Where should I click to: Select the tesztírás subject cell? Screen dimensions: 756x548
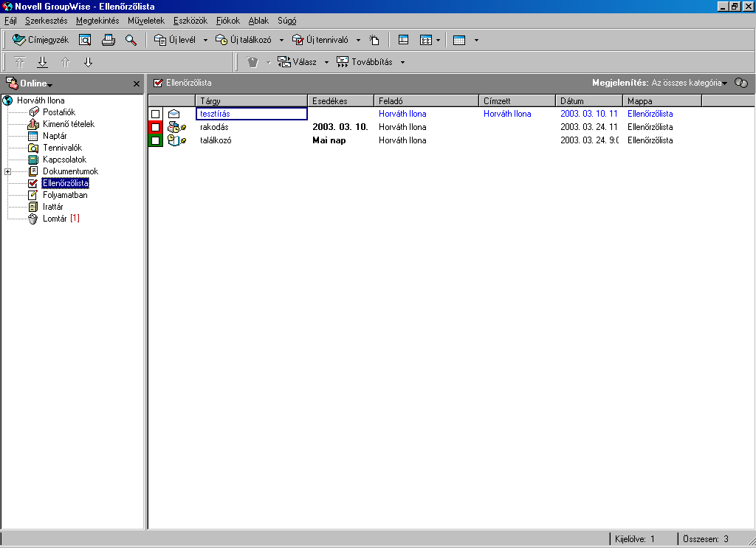tap(252, 114)
